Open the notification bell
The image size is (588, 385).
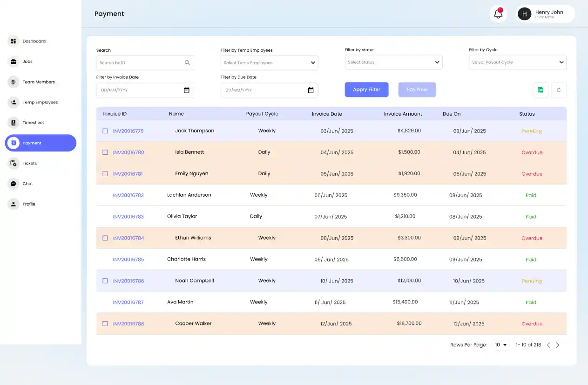tap(498, 14)
